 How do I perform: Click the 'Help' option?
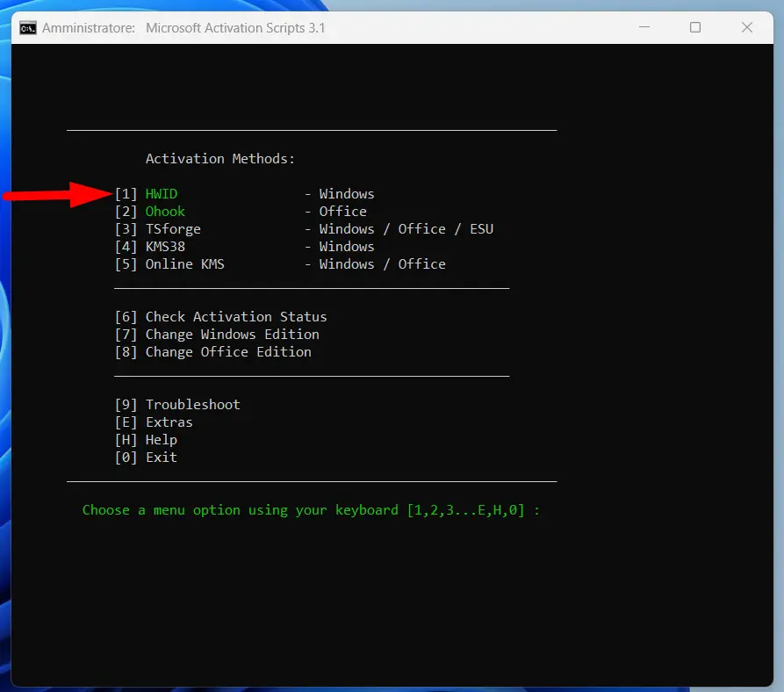(146, 440)
